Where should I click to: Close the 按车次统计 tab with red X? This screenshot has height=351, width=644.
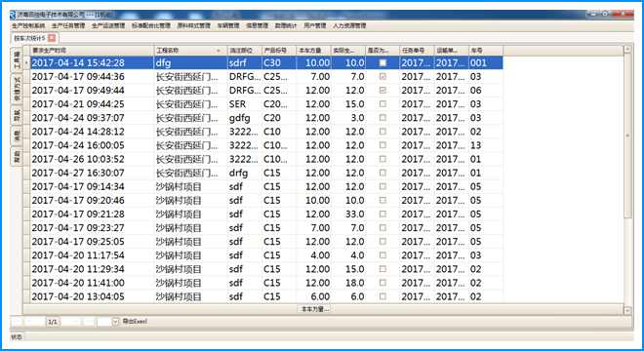[x=52, y=38]
